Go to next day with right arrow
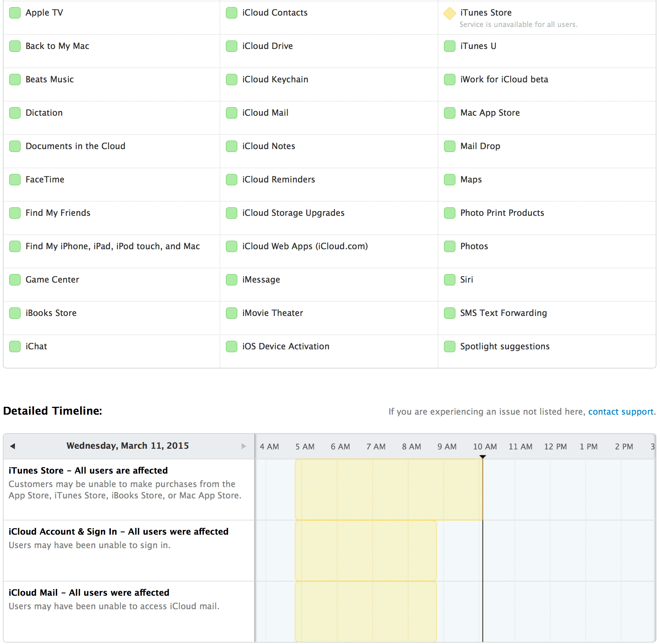 [244, 446]
